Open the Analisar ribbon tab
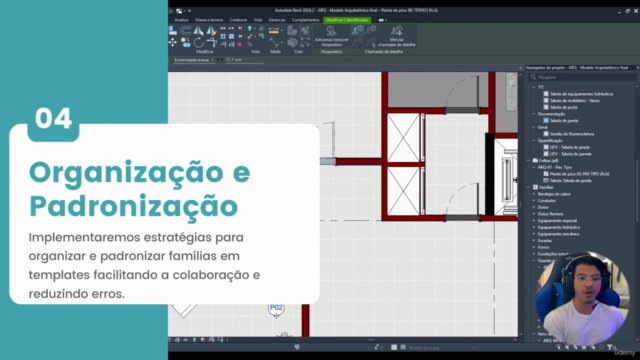This screenshot has height=360, width=640. [x=182, y=20]
